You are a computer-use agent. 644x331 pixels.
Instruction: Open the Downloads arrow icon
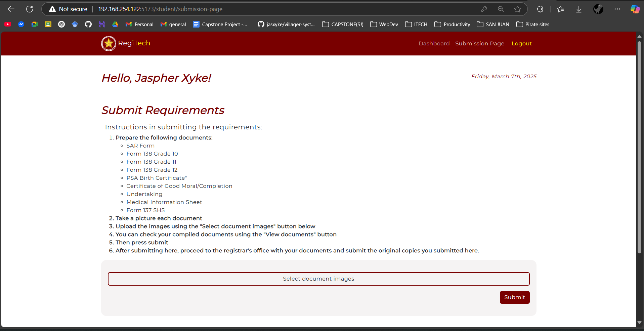[578, 9]
